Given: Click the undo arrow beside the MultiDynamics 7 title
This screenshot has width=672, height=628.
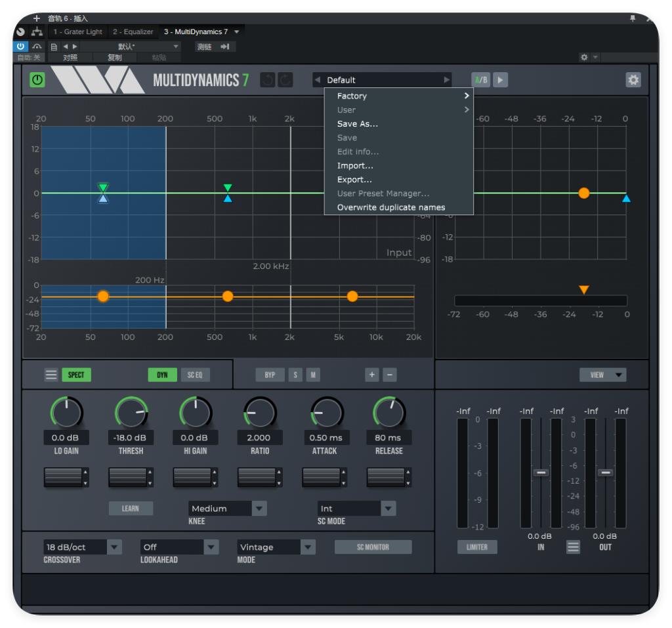Looking at the screenshot, I should pyautogui.click(x=268, y=80).
